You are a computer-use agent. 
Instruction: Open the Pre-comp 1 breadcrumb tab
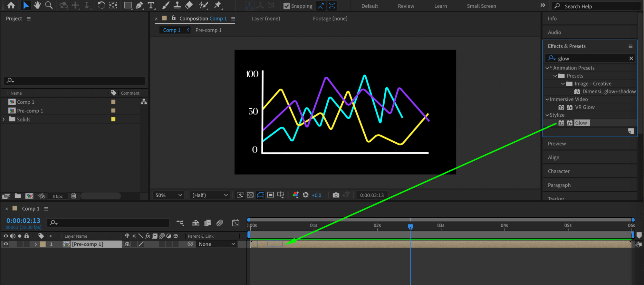(x=208, y=30)
